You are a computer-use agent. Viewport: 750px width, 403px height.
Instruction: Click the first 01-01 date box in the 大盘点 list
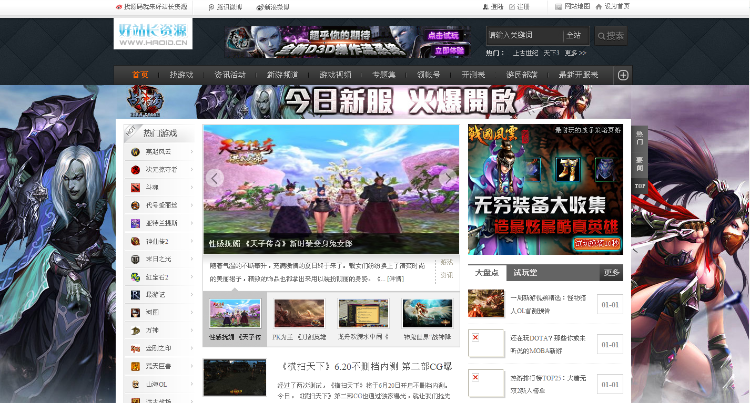coord(610,305)
